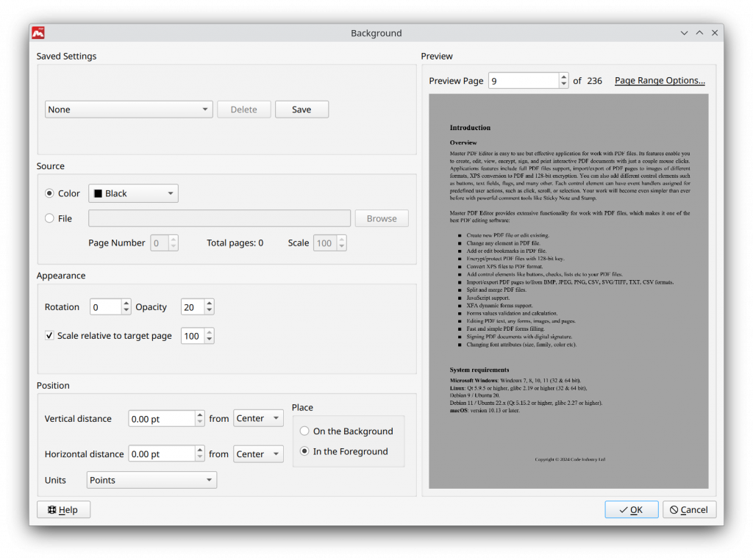Open the horizontal distance "Center" dropdown
Screen dimensions: 753x560
pos(258,453)
